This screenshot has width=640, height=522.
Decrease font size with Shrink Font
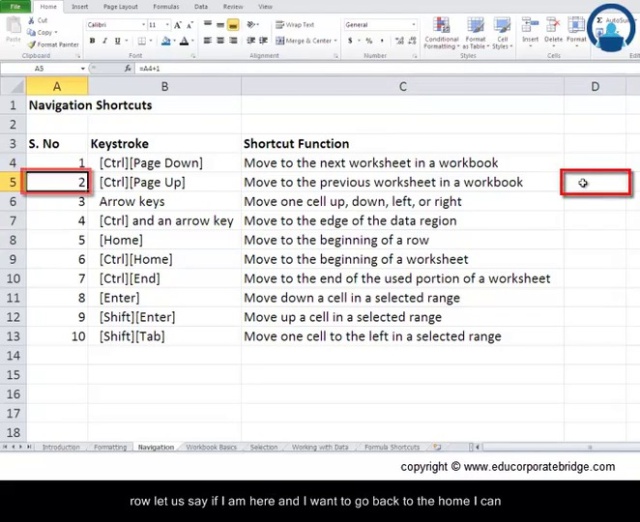(x=190, y=25)
